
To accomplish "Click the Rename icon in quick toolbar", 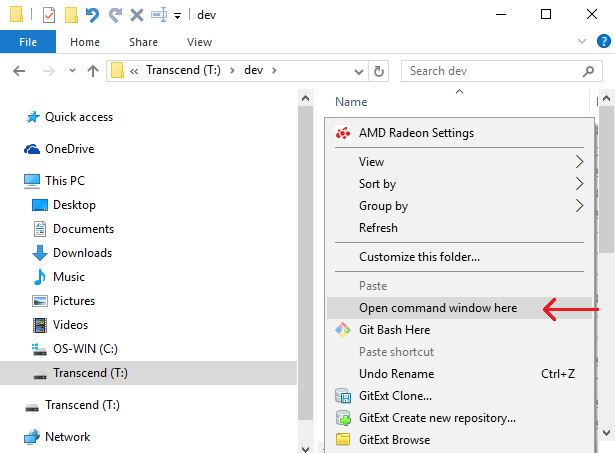I will 159,15.
